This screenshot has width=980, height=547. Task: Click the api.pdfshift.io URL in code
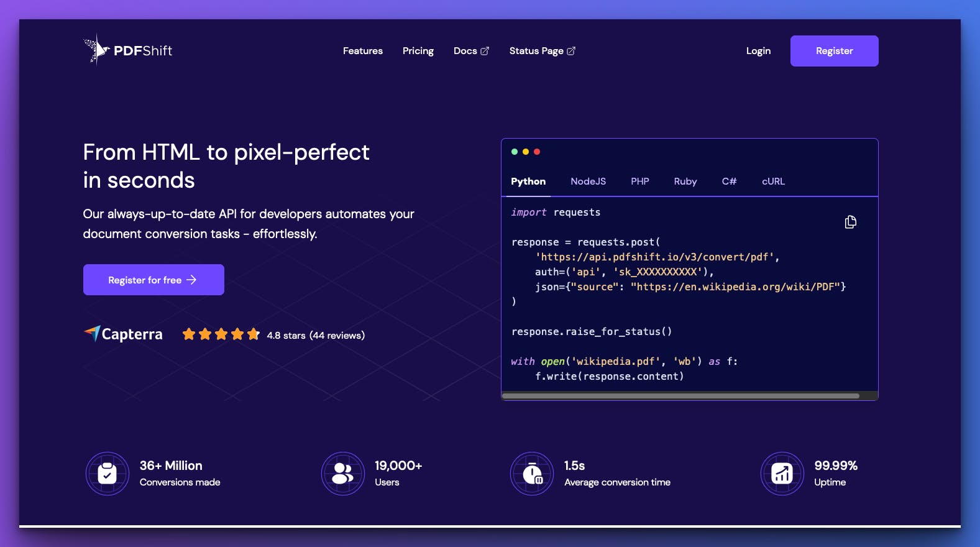click(x=655, y=257)
